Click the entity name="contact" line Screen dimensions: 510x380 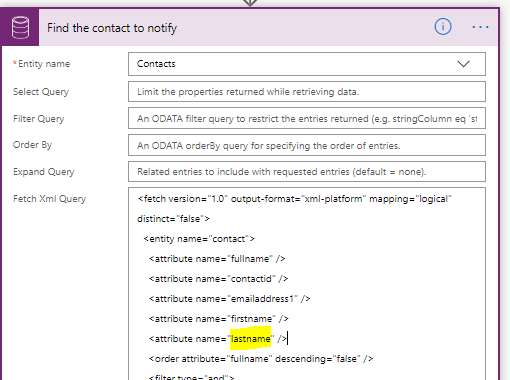199,239
